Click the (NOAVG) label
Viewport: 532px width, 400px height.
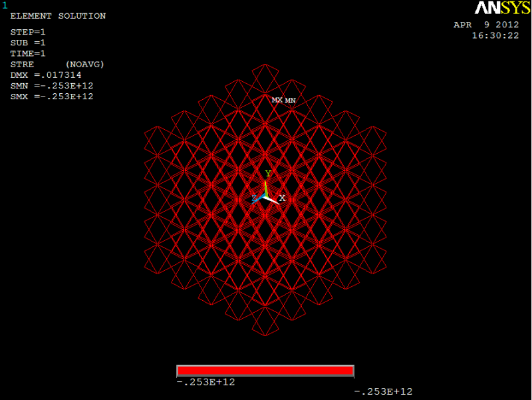coord(85,65)
